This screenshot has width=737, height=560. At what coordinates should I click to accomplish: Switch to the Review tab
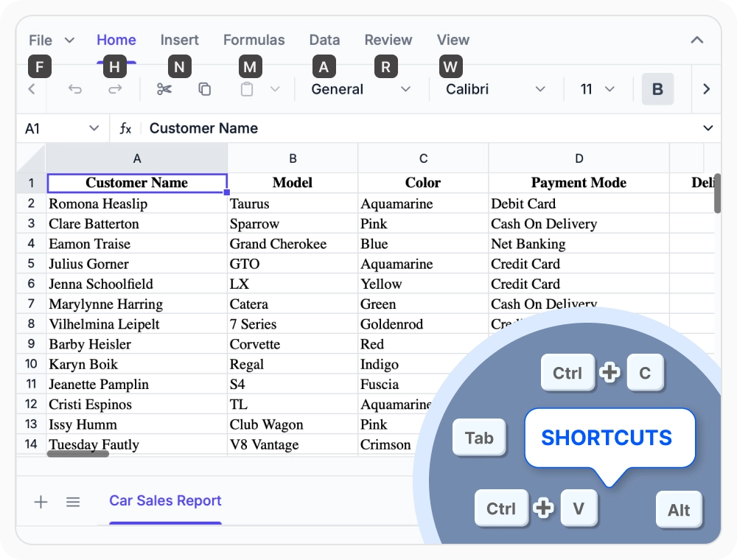click(388, 41)
